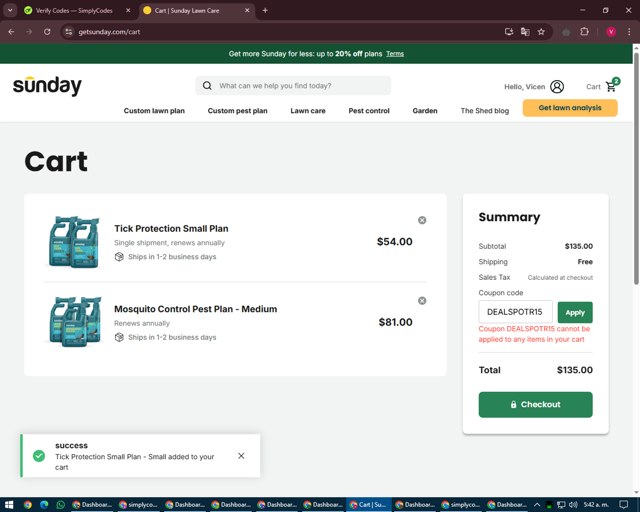The width and height of the screenshot is (640, 512).
Task: Expand the tab search dropdown
Action: coord(10,11)
